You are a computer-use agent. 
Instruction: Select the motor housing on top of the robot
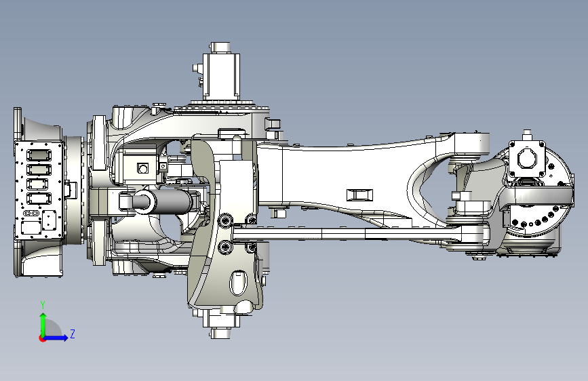[x=221, y=76]
